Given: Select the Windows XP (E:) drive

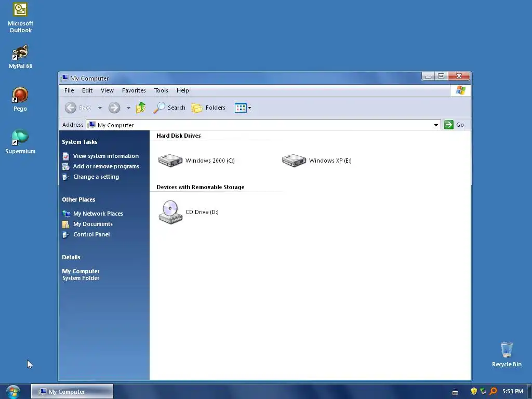Looking at the screenshot, I should click(x=316, y=161).
